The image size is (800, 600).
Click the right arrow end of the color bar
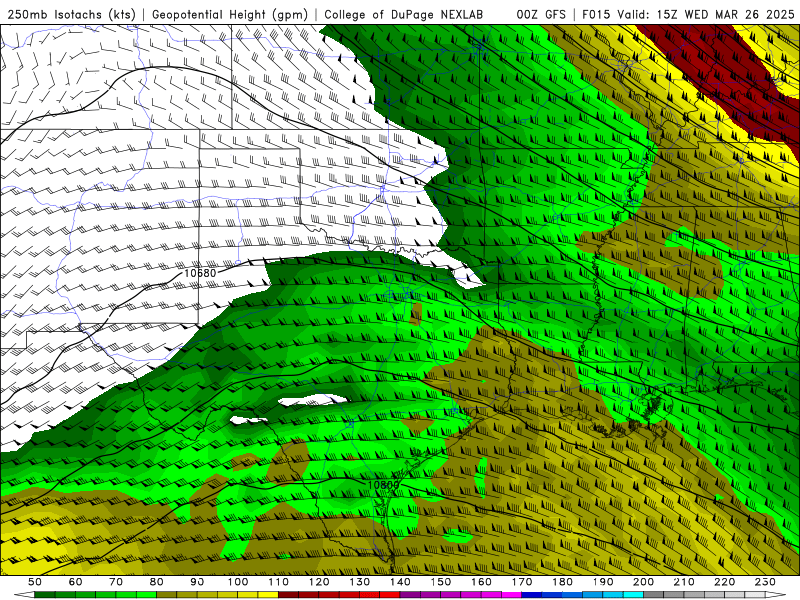point(776,595)
